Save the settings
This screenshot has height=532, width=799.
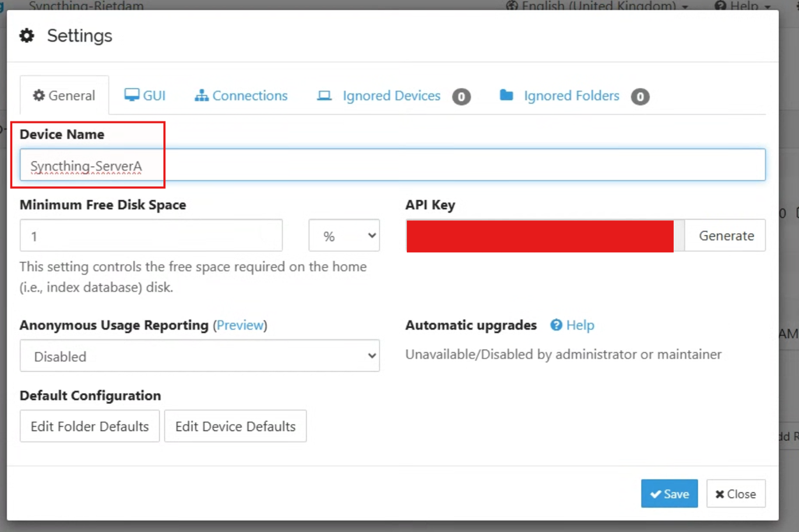669,494
